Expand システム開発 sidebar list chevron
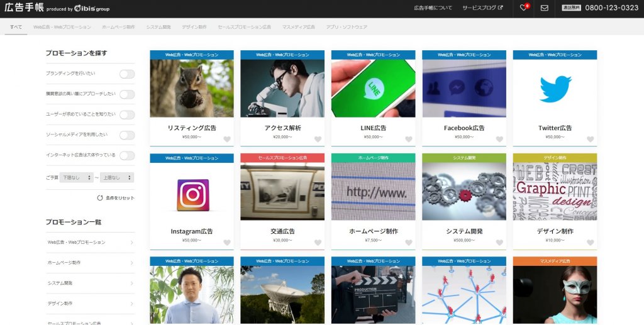The width and height of the screenshot is (644, 325). point(132,284)
